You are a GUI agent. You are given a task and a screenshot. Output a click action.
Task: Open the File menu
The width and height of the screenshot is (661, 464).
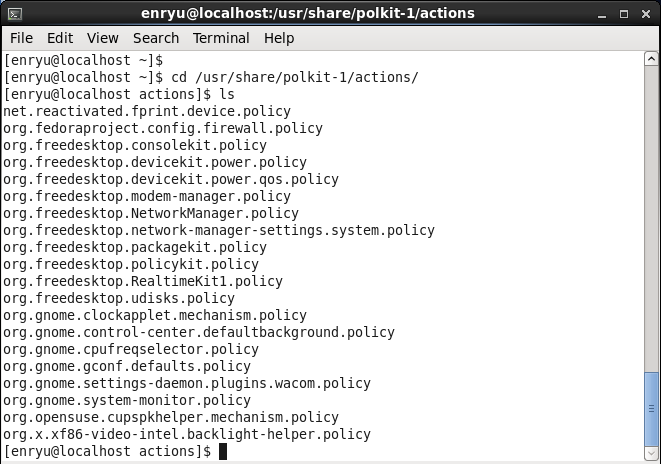[x=21, y=38]
